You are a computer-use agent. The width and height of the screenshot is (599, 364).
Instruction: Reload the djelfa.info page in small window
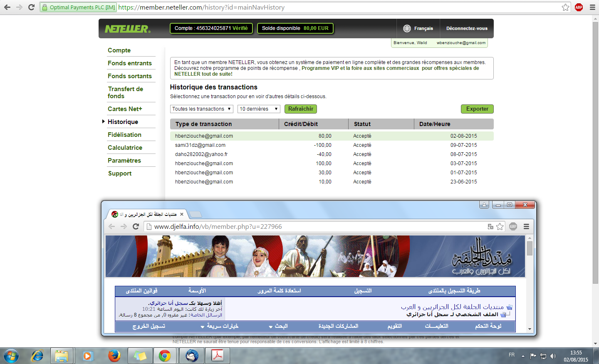pos(136,226)
